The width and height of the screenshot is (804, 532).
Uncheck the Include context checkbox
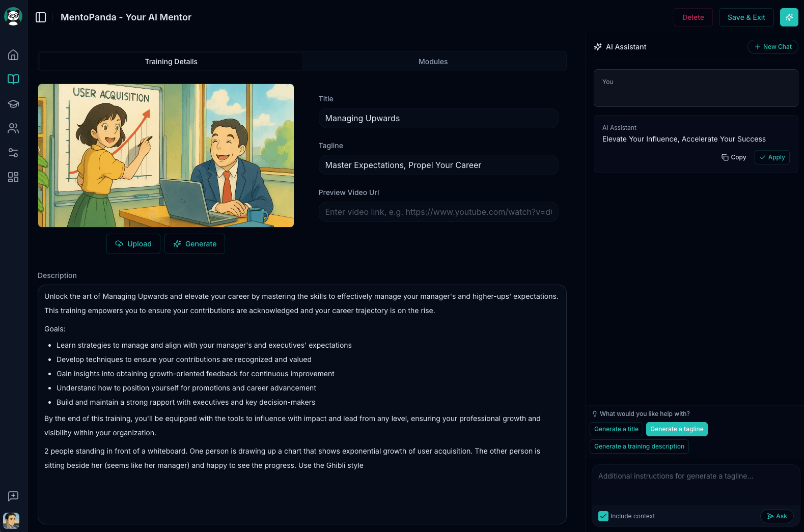[x=603, y=516]
